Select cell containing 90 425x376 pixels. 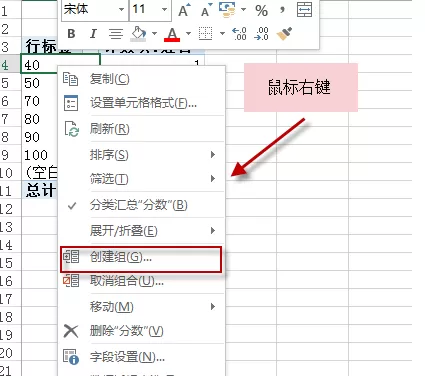pos(40,137)
